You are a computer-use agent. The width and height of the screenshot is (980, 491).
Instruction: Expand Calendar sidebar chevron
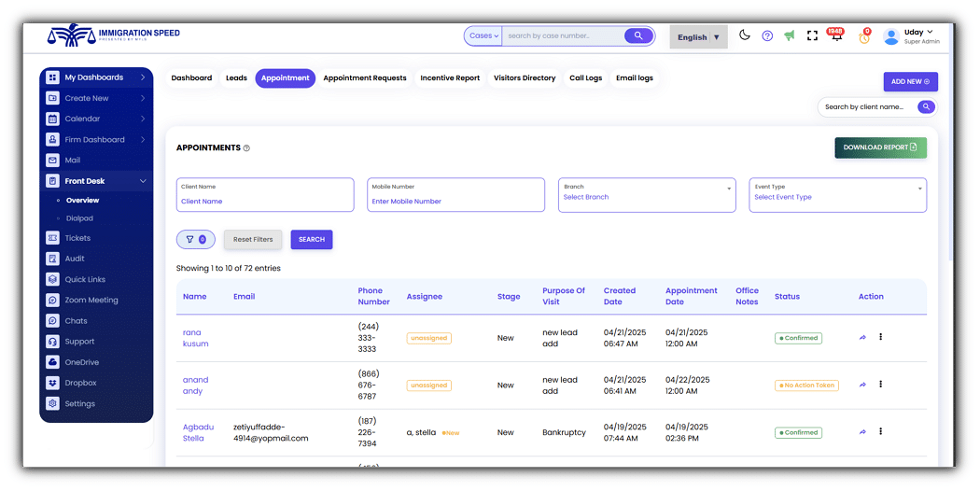(143, 119)
